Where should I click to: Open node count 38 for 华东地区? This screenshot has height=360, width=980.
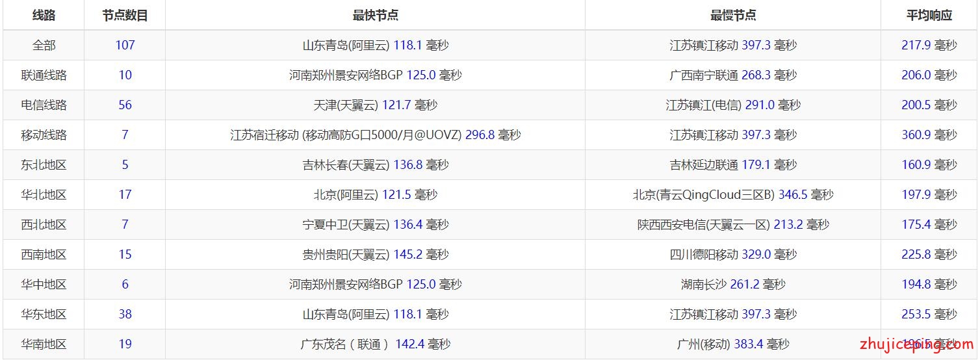coord(125,315)
